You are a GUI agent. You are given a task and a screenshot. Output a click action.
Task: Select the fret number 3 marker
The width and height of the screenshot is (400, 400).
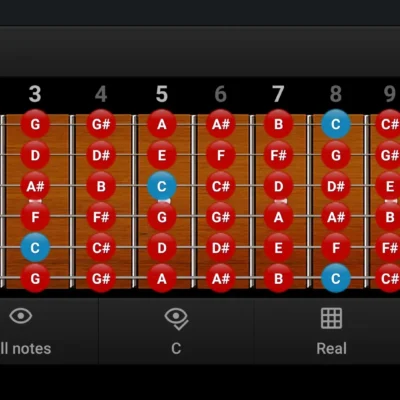click(x=35, y=94)
